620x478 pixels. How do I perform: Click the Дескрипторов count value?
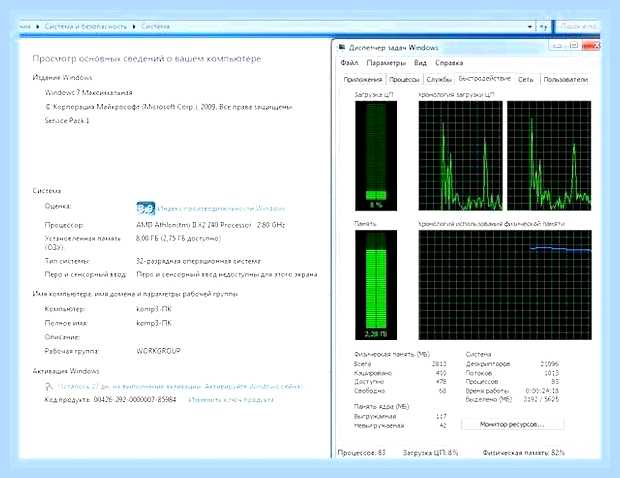[549, 364]
